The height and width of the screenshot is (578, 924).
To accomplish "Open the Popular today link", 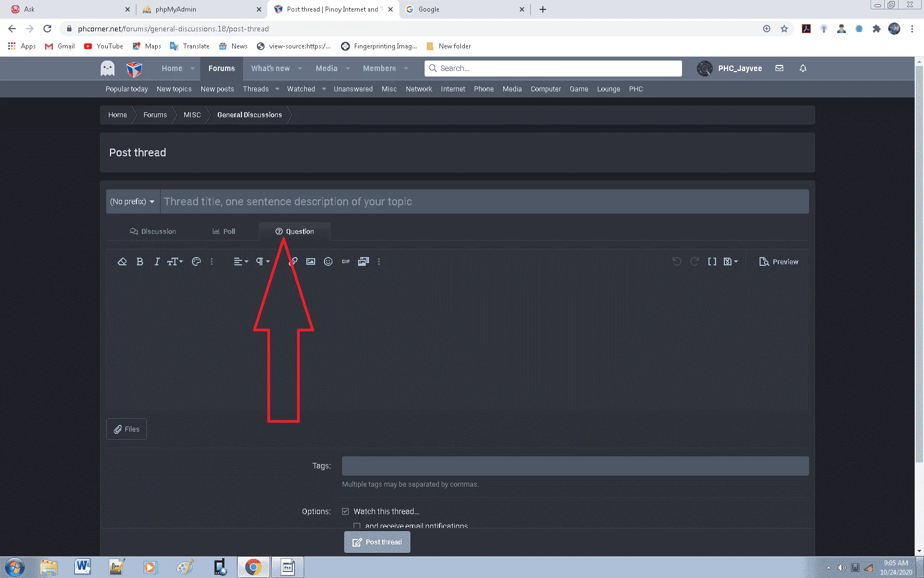I will 127,89.
